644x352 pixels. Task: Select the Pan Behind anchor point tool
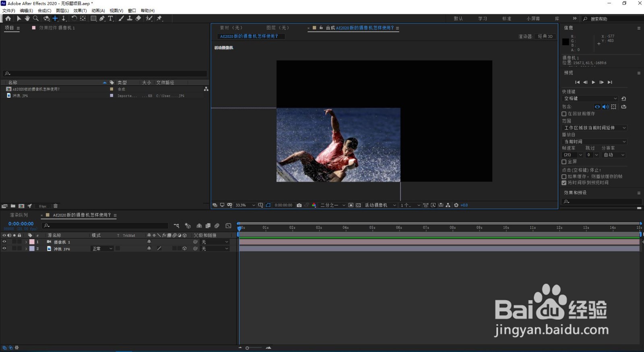(x=83, y=18)
